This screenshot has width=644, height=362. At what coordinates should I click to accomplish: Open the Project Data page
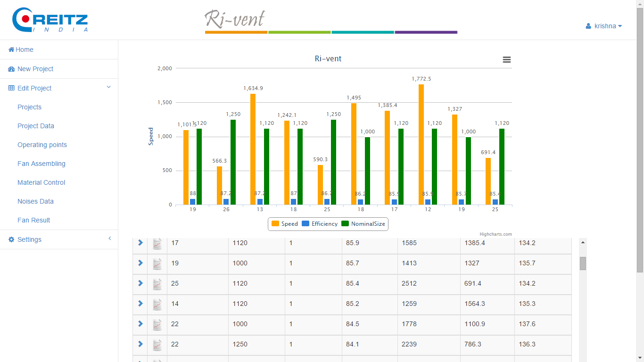[36, 126]
